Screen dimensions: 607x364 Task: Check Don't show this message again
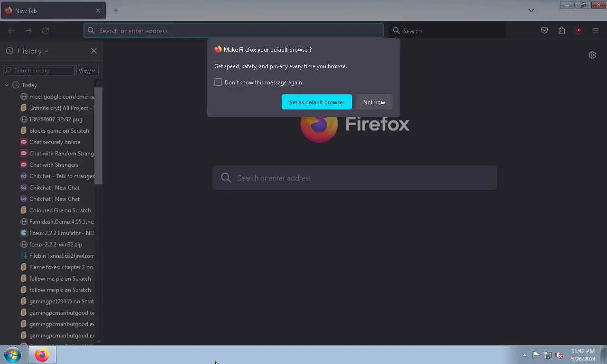[x=218, y=82]
